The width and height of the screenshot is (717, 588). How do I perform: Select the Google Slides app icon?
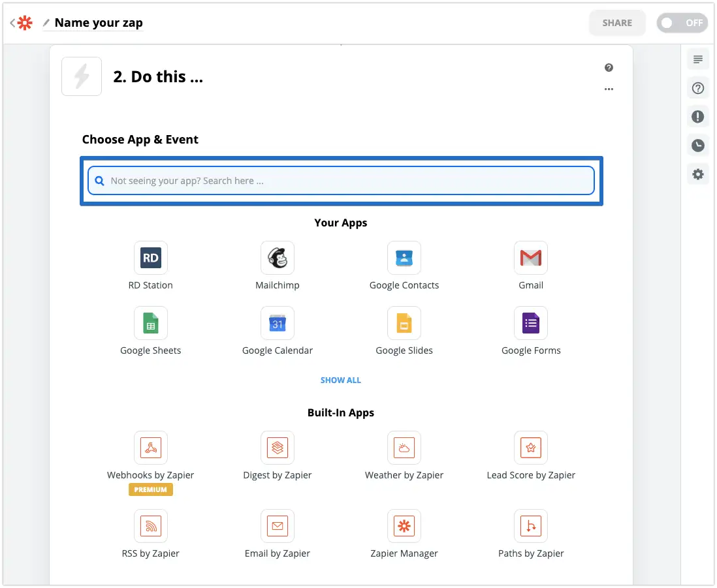(x=404, y=324)
